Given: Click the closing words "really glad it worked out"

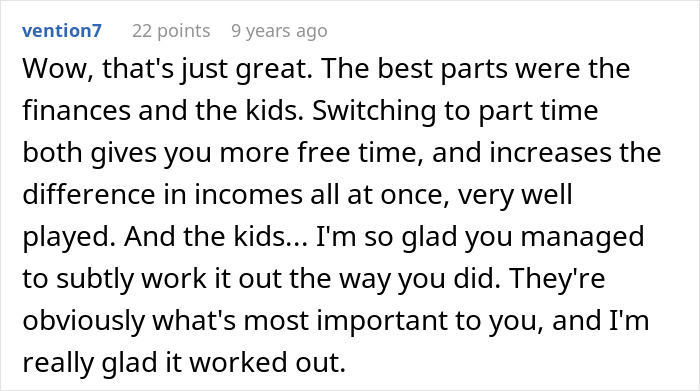Looking at the screenshot, I should (184, 362).
